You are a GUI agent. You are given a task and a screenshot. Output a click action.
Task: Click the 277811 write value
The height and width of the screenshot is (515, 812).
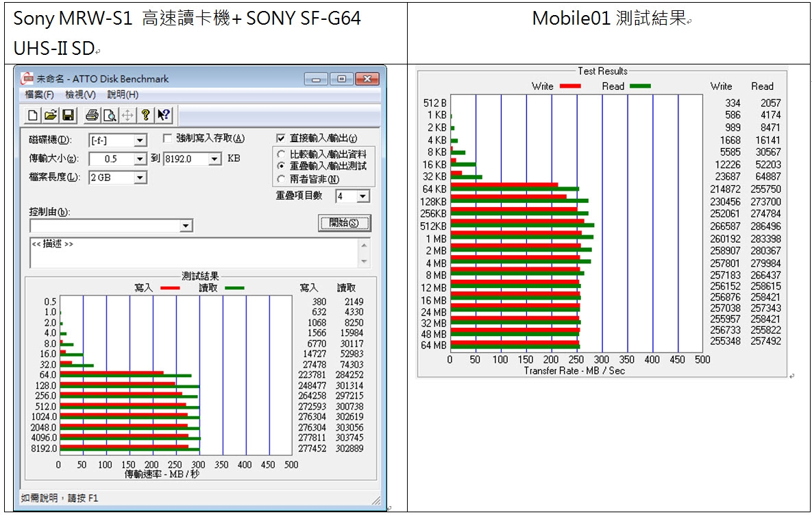(x=312, y=438)
